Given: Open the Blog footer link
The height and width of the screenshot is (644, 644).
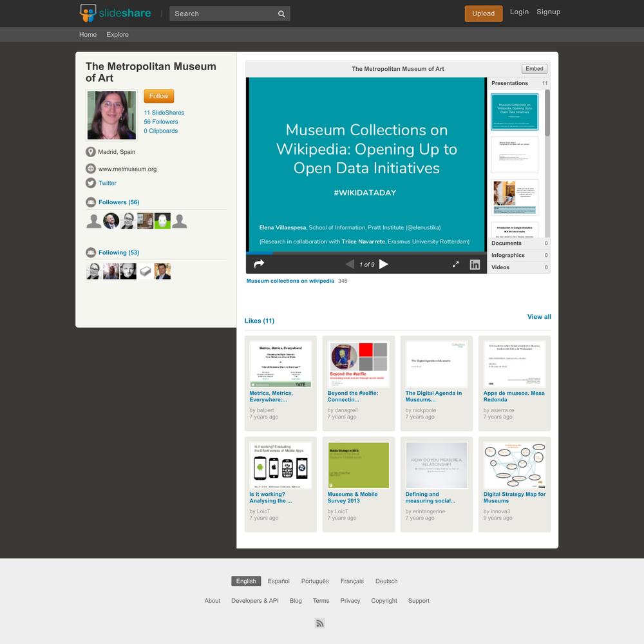Looking at the screenshot, I should pos(296,601).
